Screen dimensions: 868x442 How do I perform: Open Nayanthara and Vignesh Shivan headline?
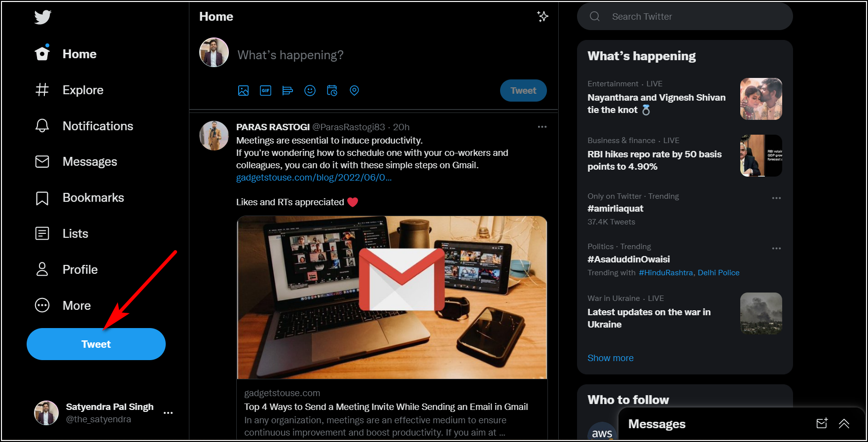[656, 104]
